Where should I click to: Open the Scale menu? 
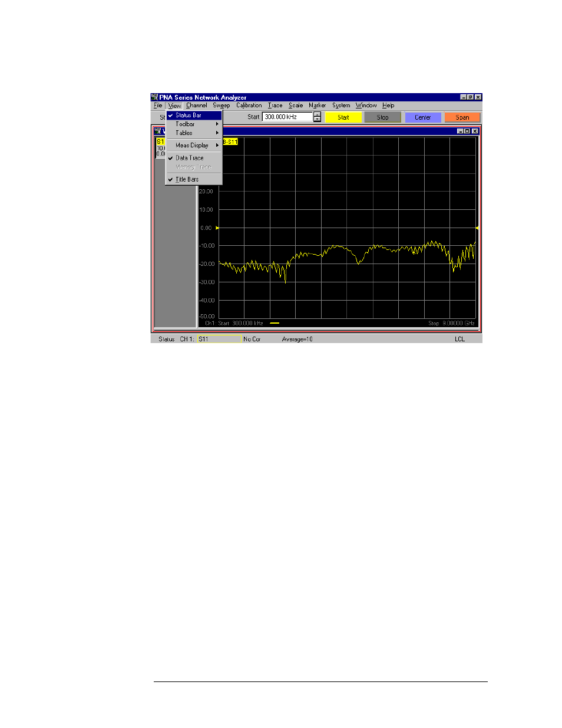[x=296, y=106]
